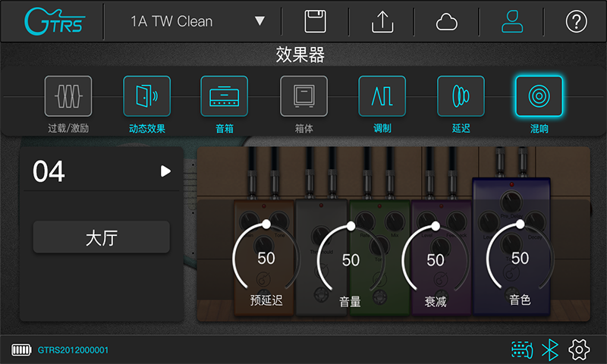Select the 混响 reverb effect tab
Screen dimensions: 607x364
[539, 96]
